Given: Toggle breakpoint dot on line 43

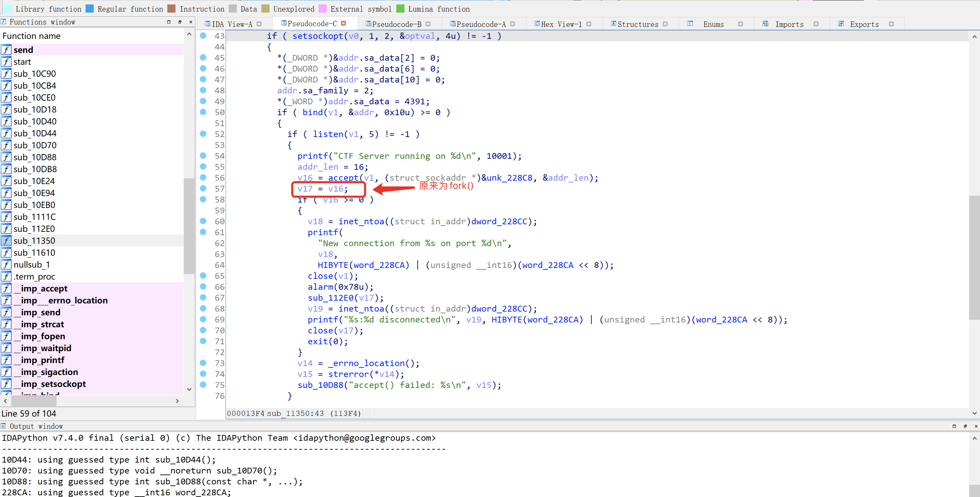Looking at the screenshot, I should click(203, 35).
